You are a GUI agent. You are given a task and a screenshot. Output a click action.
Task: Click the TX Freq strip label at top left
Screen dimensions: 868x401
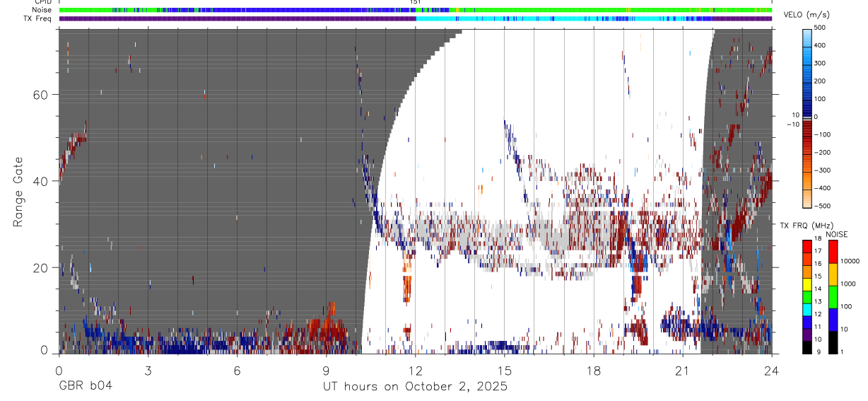pos(37,18)
